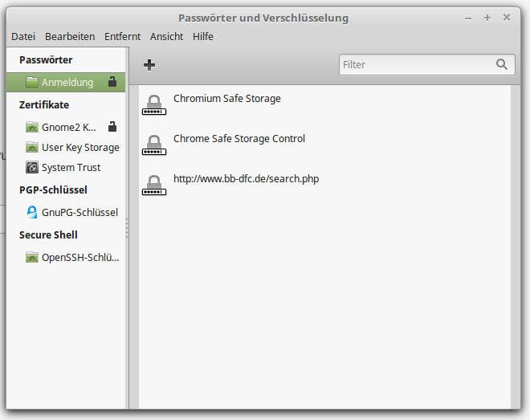Open the Datei menu
The height and width of the screenshot is (420, 530).
tap(23, 36)
